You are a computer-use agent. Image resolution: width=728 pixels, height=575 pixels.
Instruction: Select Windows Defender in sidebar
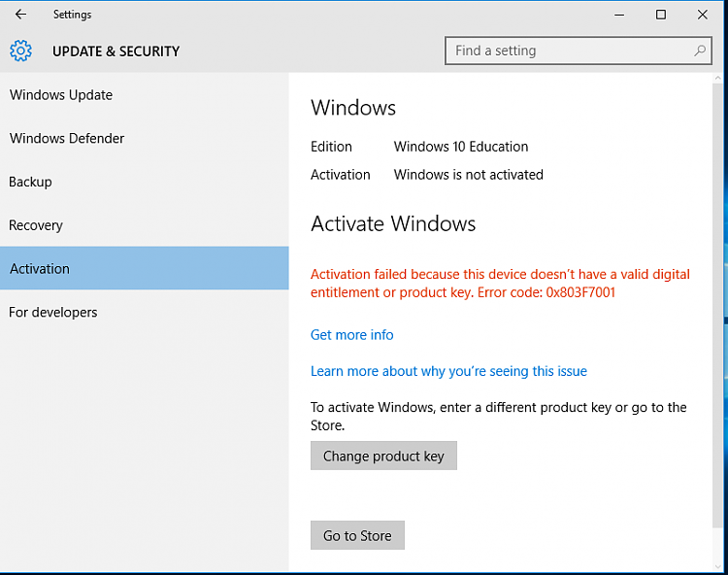(x=145, y=139)
